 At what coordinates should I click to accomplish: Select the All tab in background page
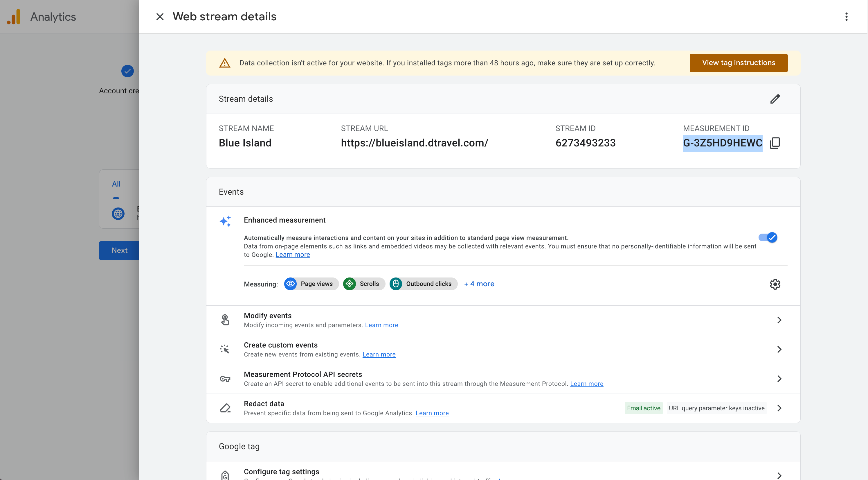click(x=116, y=184)
